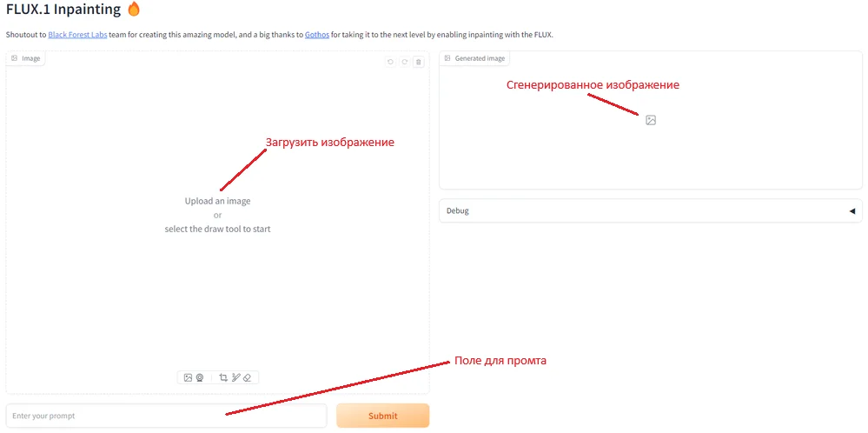
Task: Select the crop tool
Action: coord(223,377)
